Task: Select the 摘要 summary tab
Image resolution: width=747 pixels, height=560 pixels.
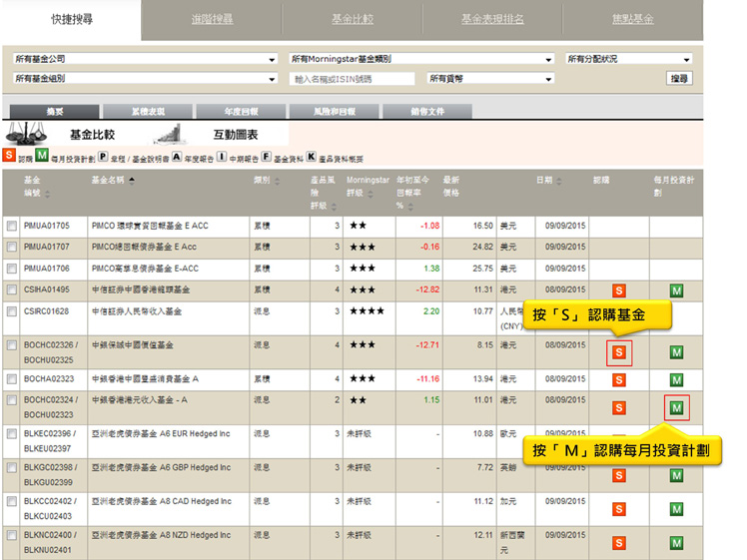Action: click(54, 112)
